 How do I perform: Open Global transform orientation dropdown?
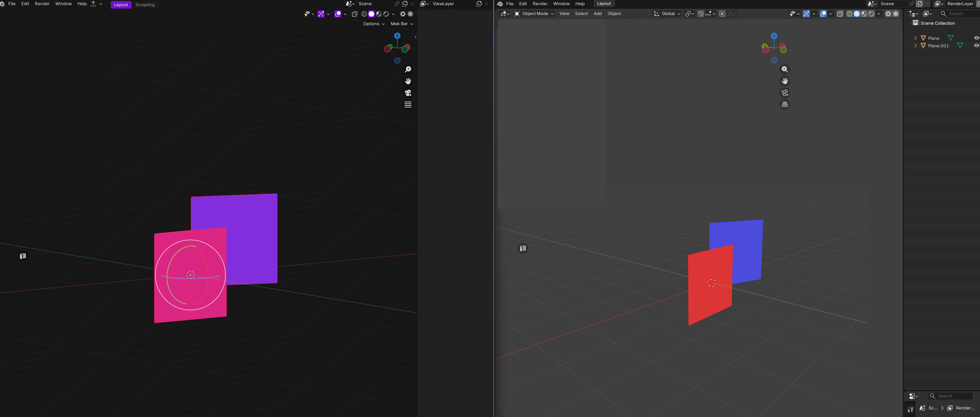click(x=667, y=14)
